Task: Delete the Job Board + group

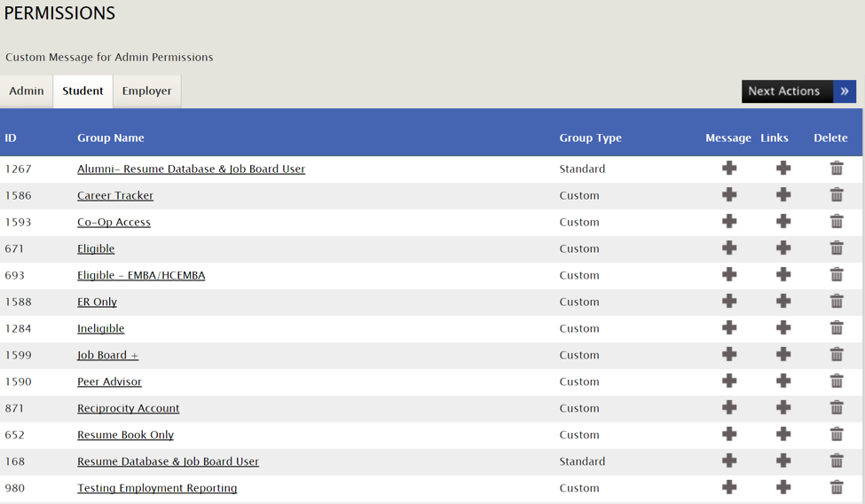Action: pos(837,354)
